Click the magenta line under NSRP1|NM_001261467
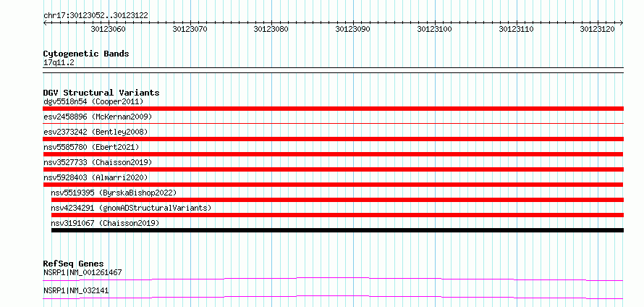 [x=333, y=279]
